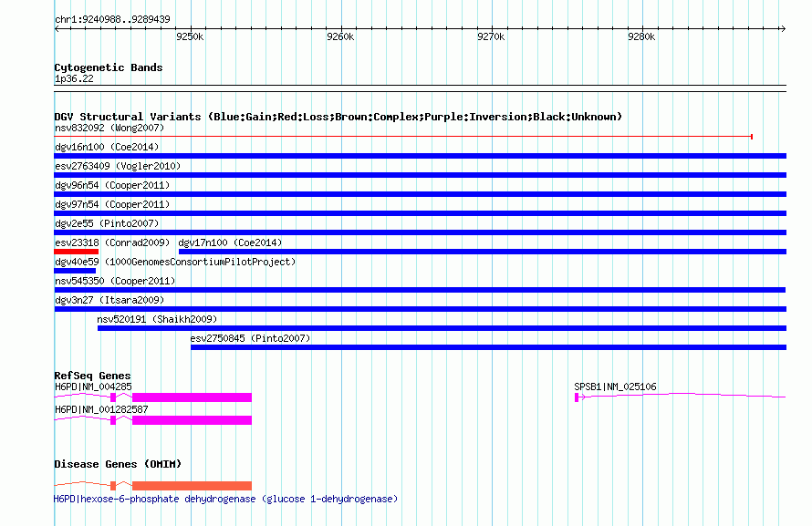
Task: Click the chr1:9240988..9289439 coordinate label
Action: pyautogui.click(x=112, y=19)
